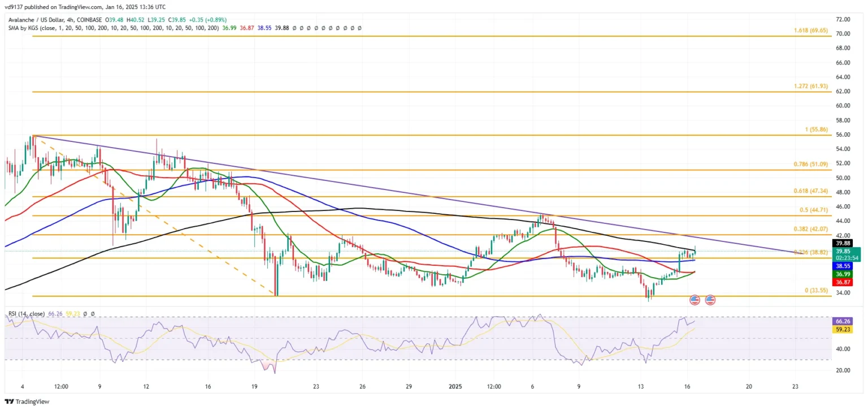Click the 60.00 mark on the price axis

tap(843, 106)
